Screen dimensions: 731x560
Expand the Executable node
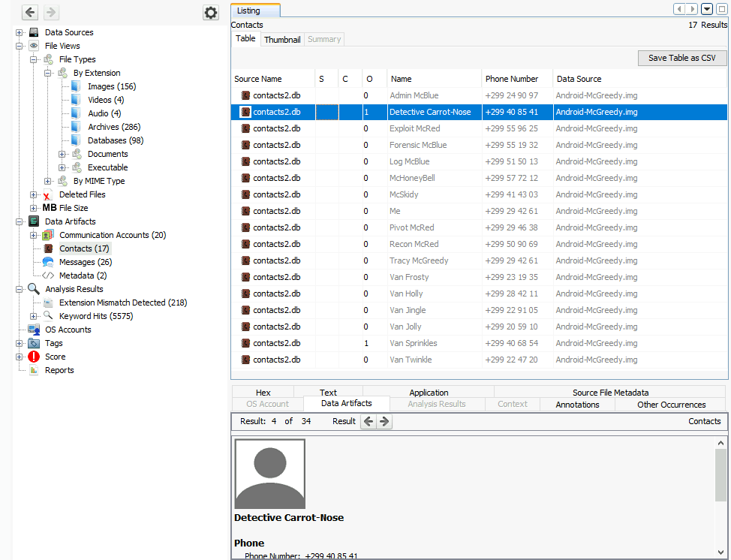click(62, 168)
